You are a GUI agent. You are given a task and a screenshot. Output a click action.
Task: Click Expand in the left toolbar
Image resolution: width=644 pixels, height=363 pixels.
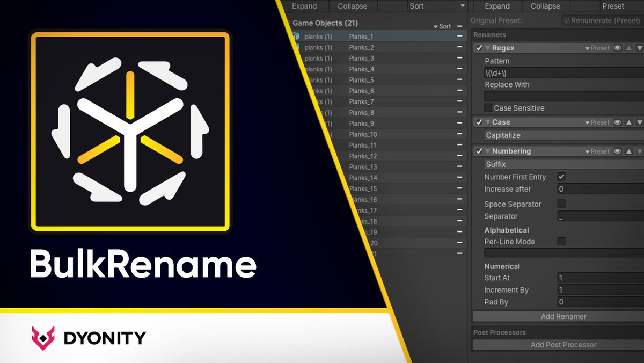click(x=305, y=6)
